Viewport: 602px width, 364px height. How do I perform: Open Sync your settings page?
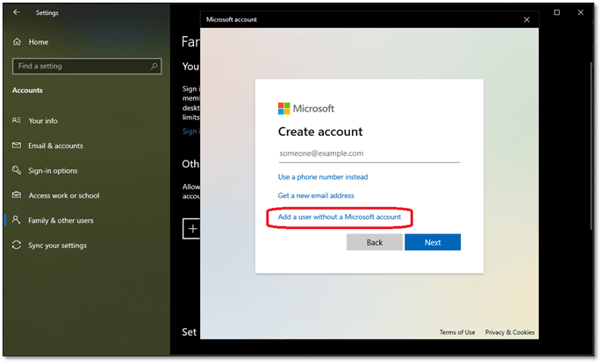(58, 246)
